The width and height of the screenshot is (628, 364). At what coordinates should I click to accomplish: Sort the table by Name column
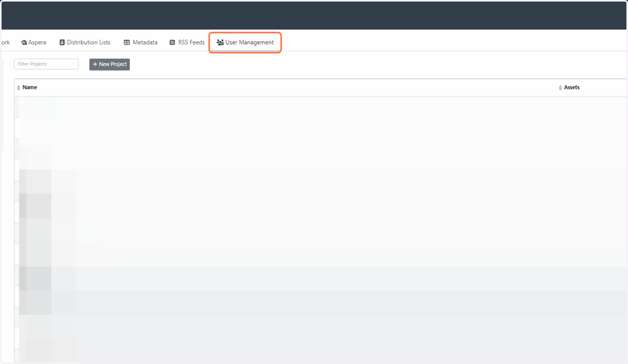pyautogui.click(x=30, y=87)
